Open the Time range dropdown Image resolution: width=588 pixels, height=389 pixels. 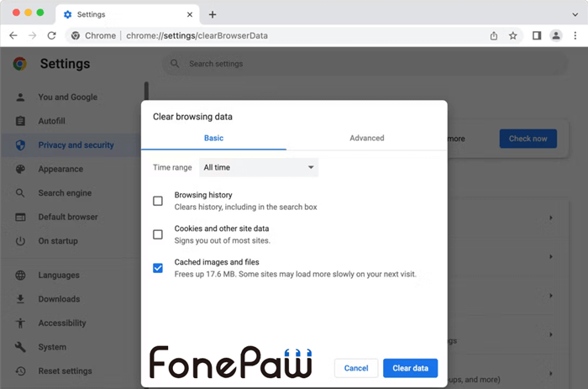point(259,167)
